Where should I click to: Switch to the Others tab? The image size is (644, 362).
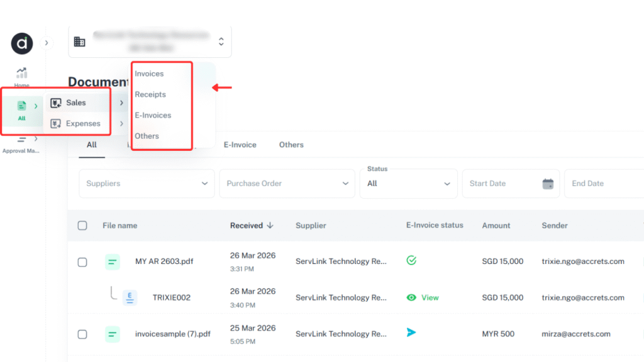[x=291, y=145]
